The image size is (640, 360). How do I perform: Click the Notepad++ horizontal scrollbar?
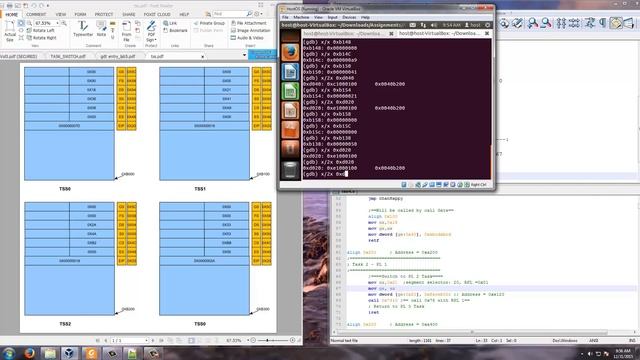(x=484, y=332)
